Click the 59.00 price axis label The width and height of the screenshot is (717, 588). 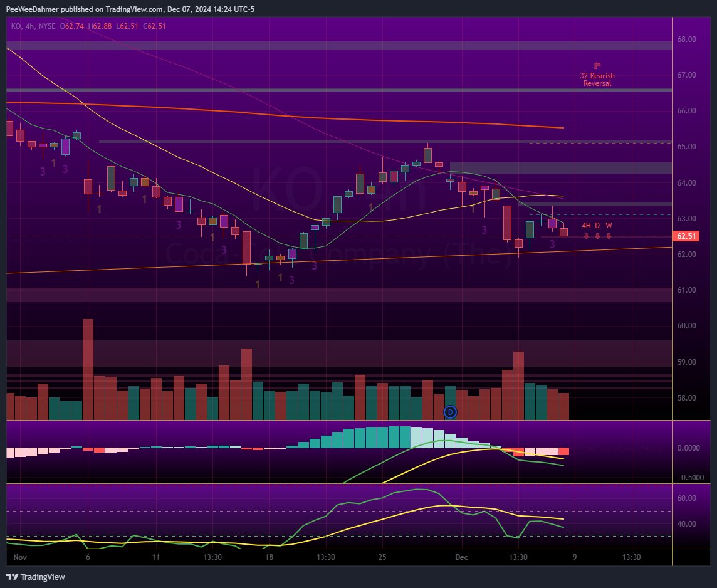(x=686, y=362)
